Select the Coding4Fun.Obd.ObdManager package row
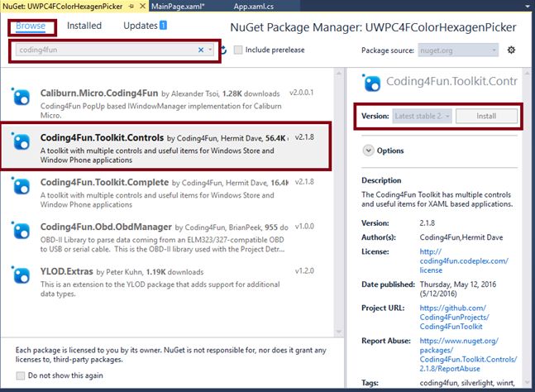Viewport: 535px width, 392px height. (x=166, y=237)
